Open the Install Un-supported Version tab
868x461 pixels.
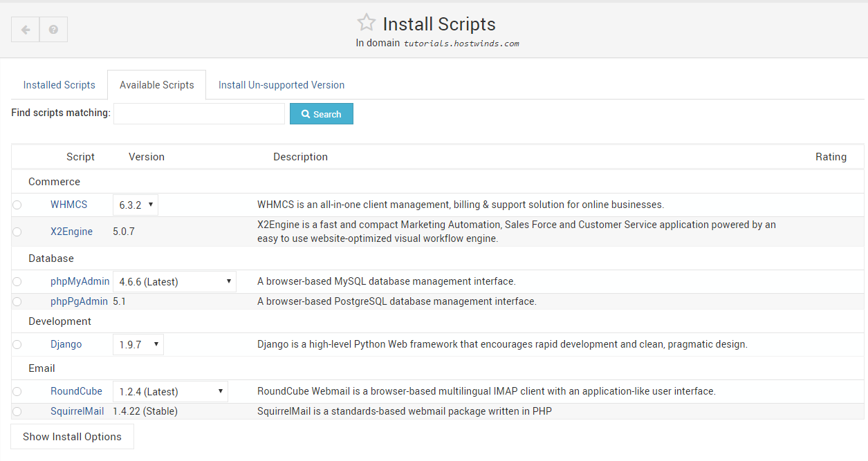281,85
